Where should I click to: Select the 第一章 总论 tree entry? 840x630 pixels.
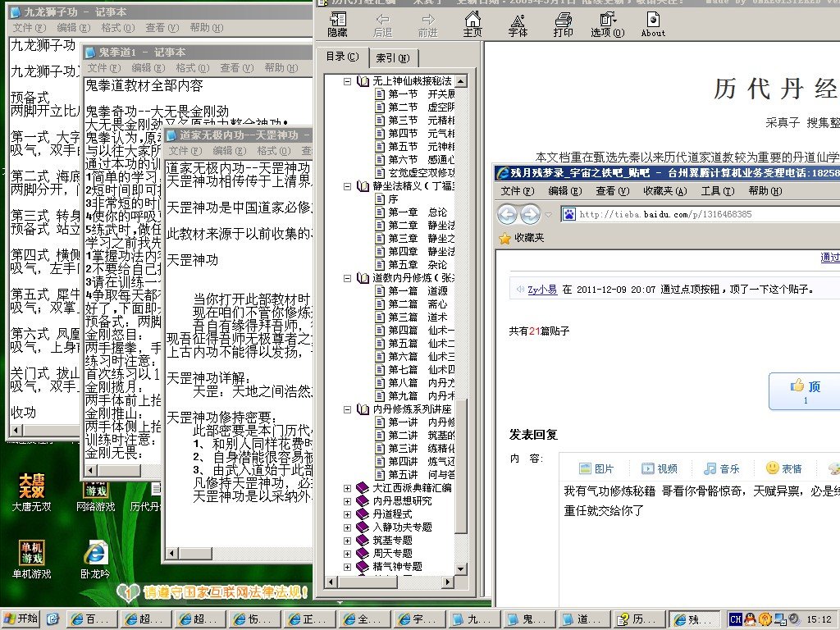[418, 212]
